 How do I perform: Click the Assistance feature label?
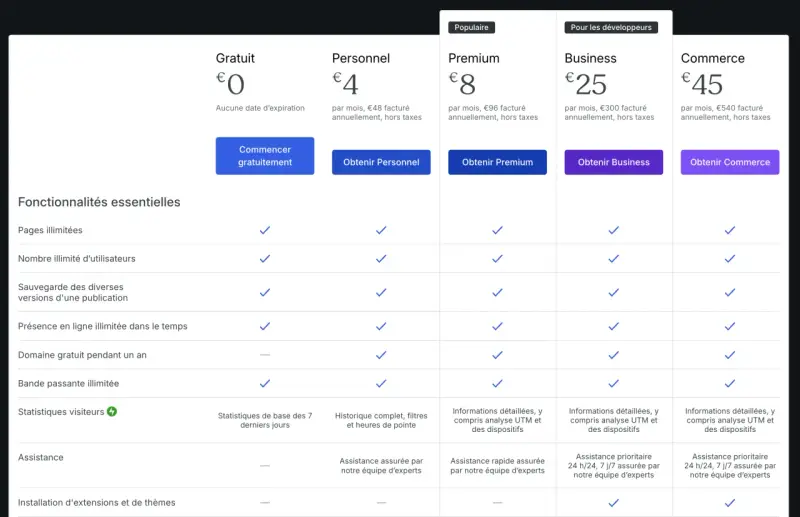pyautogui.click(x=41, y=457)
